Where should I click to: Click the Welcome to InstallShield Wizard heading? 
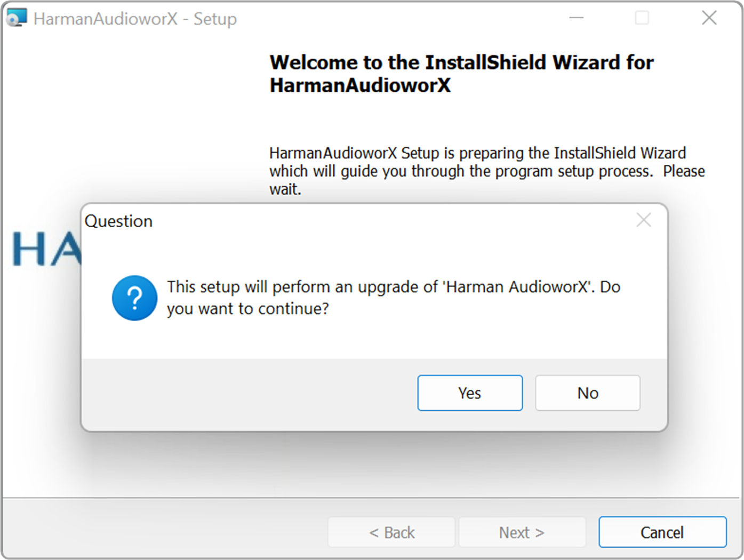pos(461,74)
